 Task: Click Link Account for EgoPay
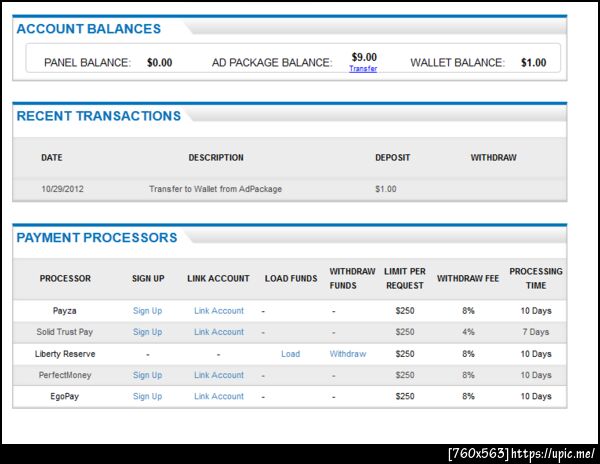[x=219, y=396]
